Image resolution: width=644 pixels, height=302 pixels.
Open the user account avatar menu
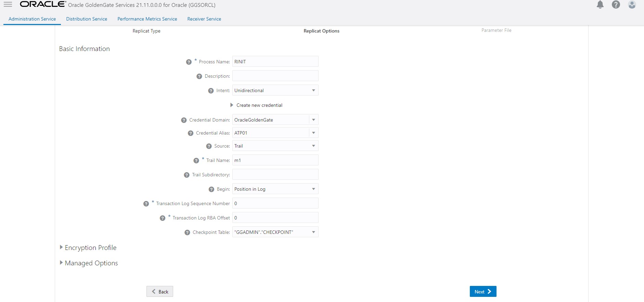tap(632, 4)
